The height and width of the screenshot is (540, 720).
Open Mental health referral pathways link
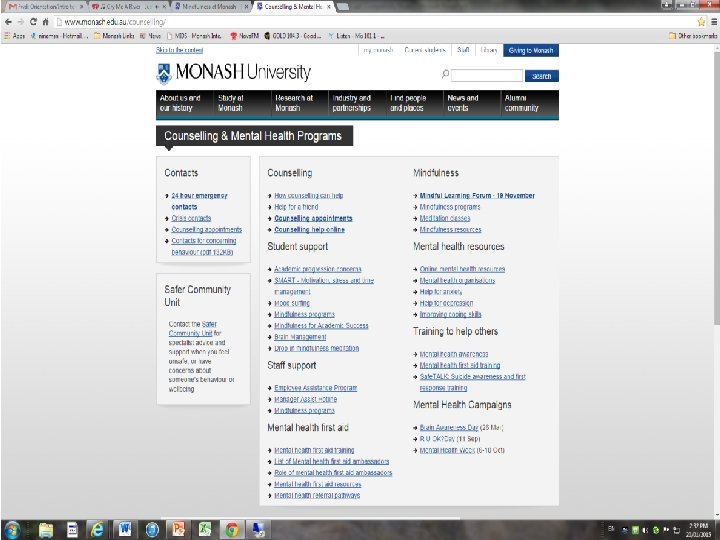317,495
